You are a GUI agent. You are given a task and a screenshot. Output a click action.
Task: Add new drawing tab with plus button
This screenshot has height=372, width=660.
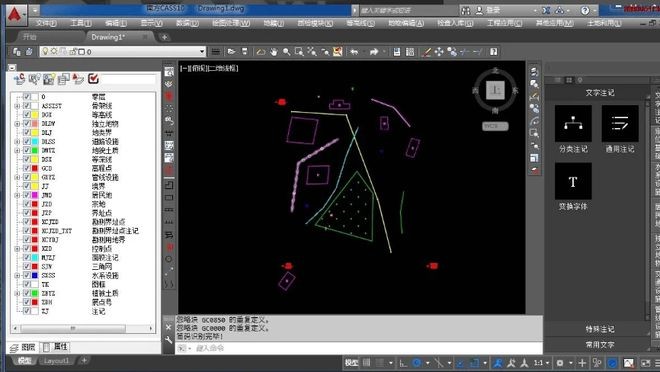164,37
